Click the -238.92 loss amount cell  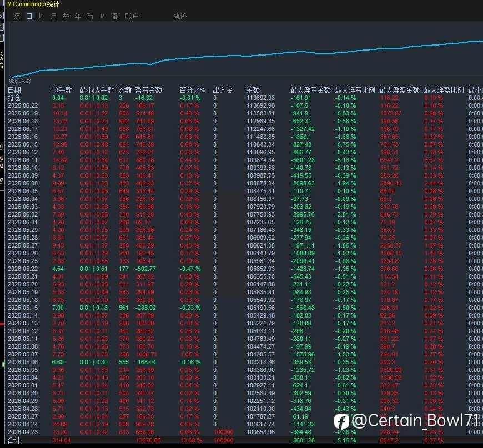pos(145,308)
